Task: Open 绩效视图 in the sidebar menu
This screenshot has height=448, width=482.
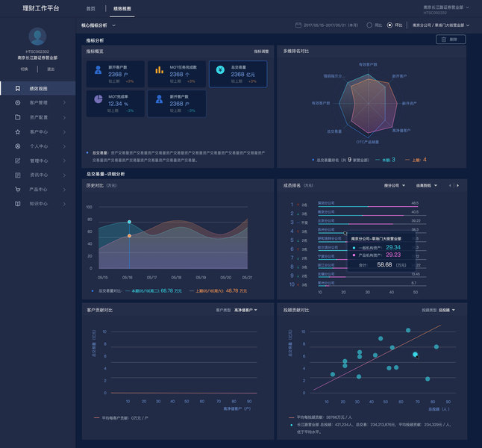Action: point(38,89)
